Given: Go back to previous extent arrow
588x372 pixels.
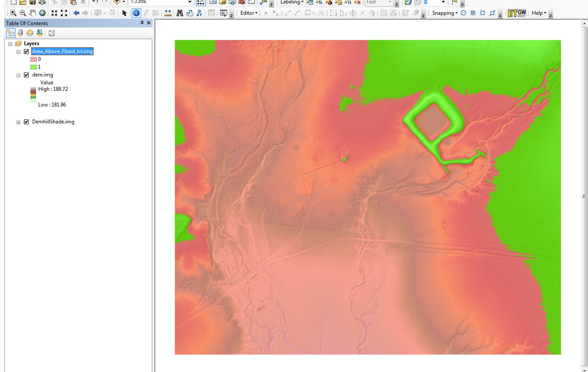Looking at the screenshot, I should point(76,13).
